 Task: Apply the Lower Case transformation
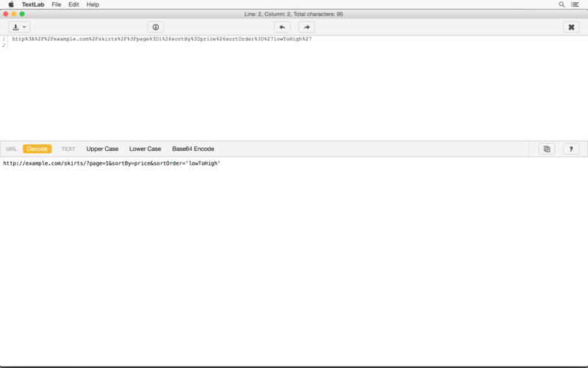click(x=145, y=149)
